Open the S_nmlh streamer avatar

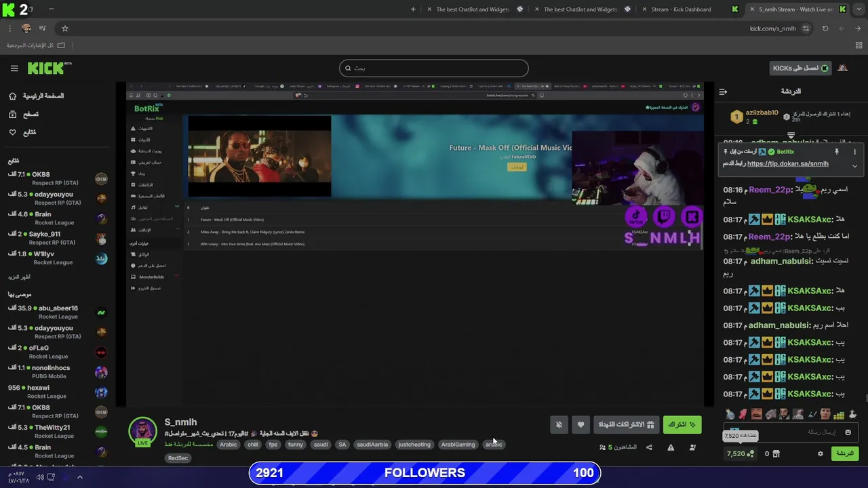142,432
